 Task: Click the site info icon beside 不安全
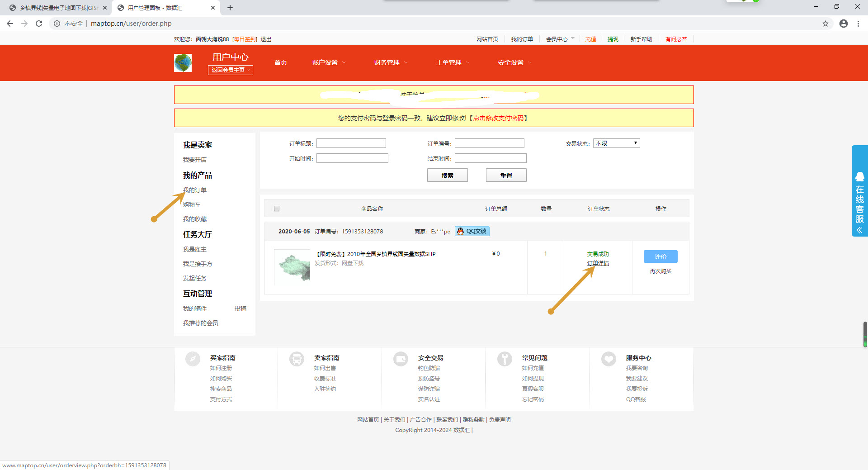coord(57,24)
